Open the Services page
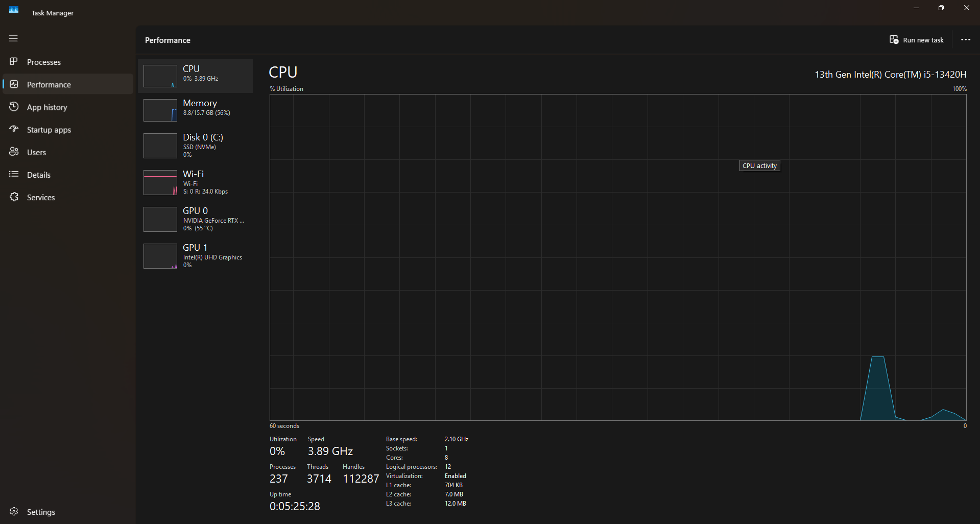 coord(67,197)
